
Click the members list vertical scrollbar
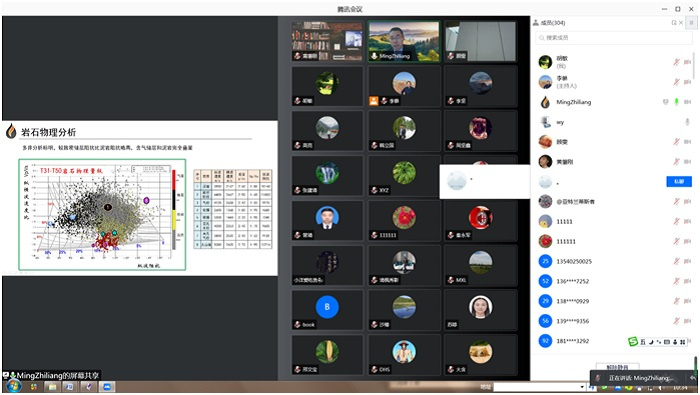coord(694,66)
